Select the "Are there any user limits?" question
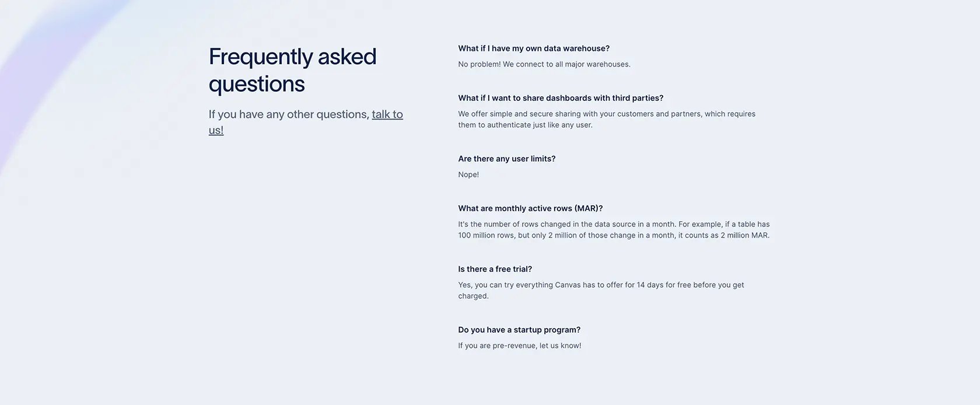The image size is (980, 405). tap(507, 159)
